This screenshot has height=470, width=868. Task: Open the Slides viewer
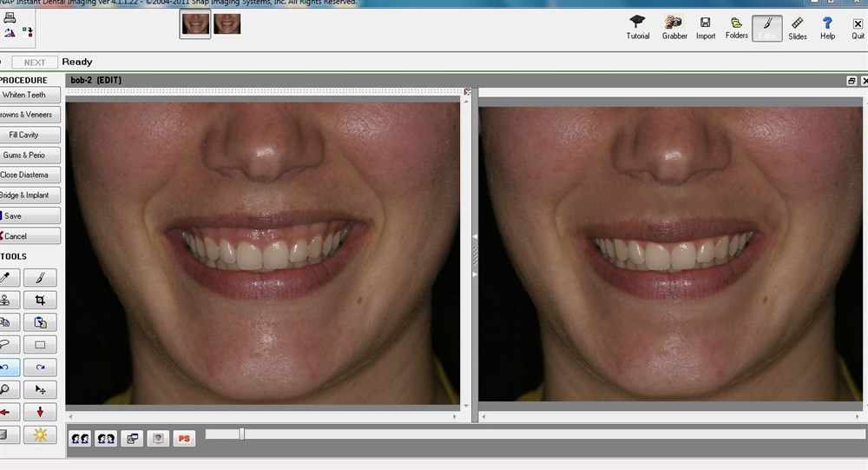(x=797, y=28)
